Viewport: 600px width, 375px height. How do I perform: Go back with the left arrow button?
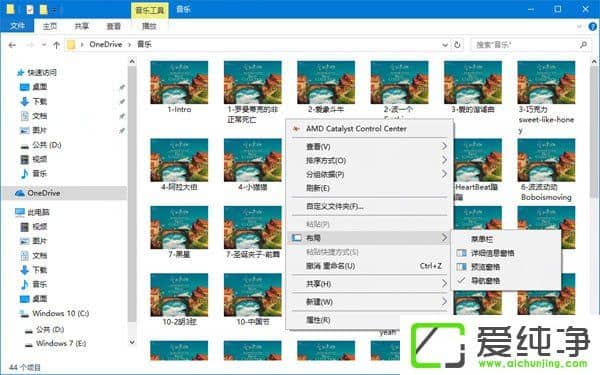(12, 45)
